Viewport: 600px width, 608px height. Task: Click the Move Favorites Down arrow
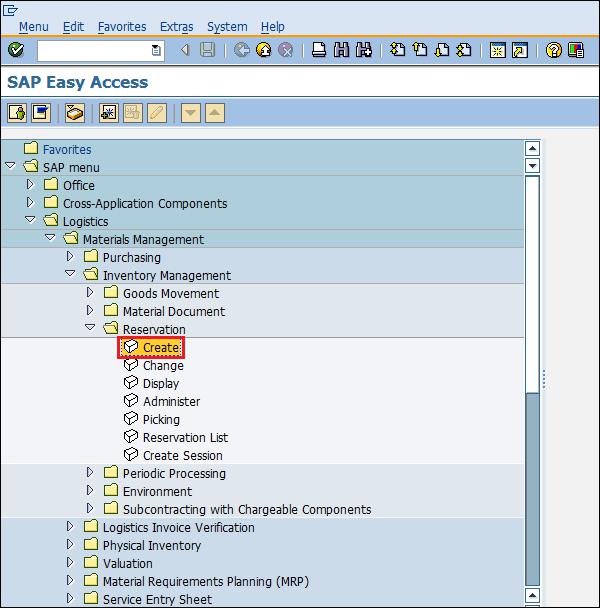[x=191, y=113]
